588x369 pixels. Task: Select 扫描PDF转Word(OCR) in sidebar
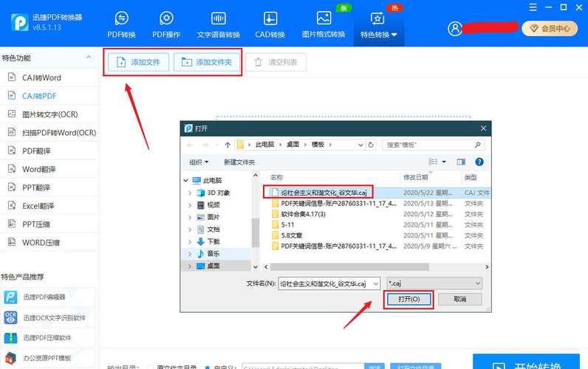point(49,133)
